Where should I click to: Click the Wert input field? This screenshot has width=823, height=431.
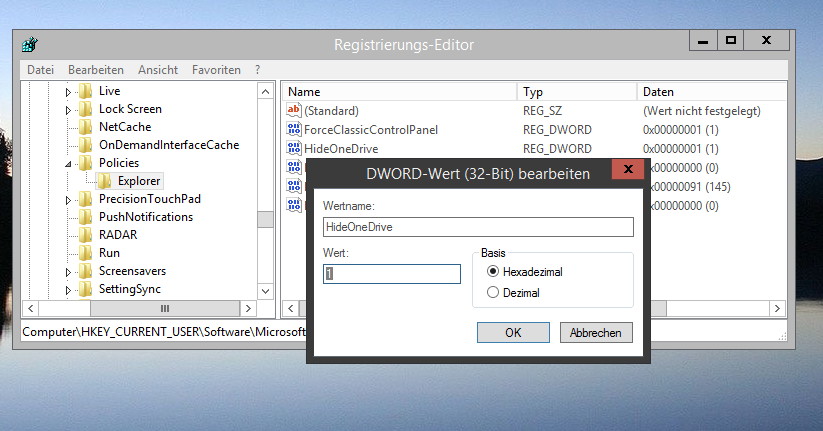392,274
